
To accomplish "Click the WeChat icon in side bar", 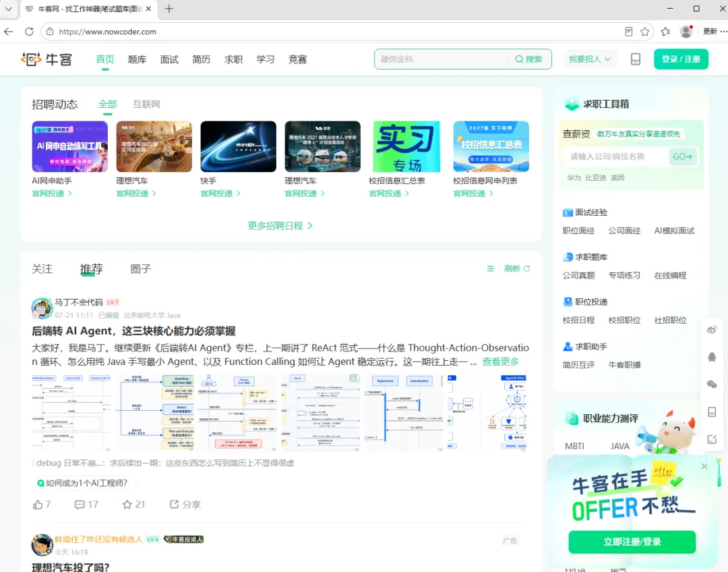I will (712, 384).
